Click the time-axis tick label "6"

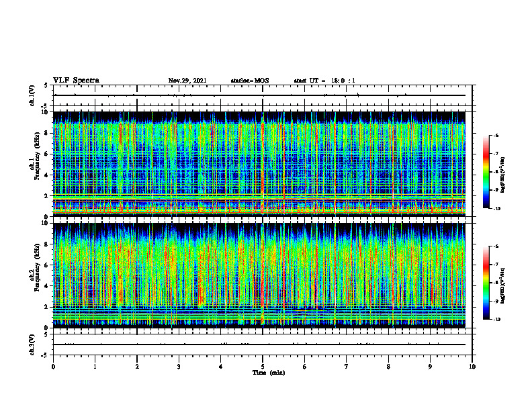(x=304, y=367)
